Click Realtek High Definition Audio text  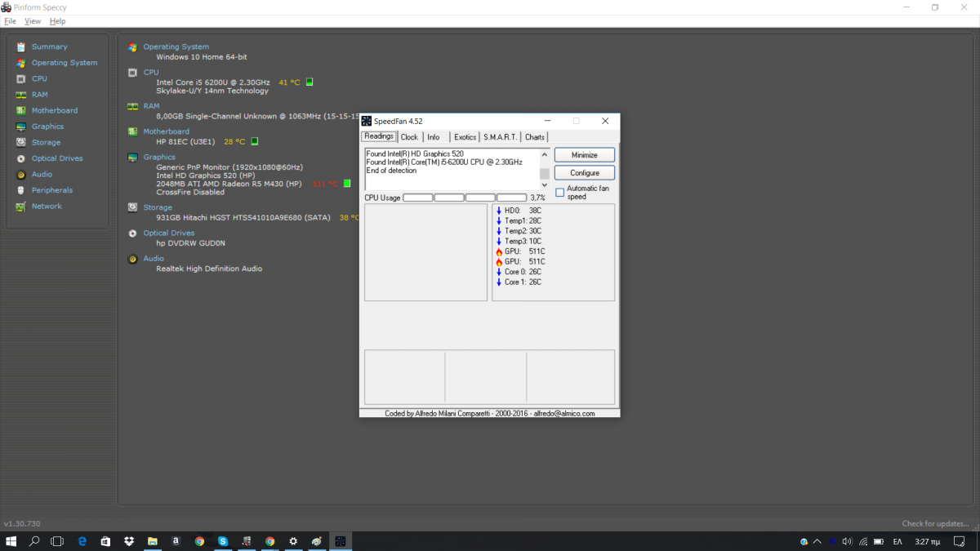click(209, 269)
